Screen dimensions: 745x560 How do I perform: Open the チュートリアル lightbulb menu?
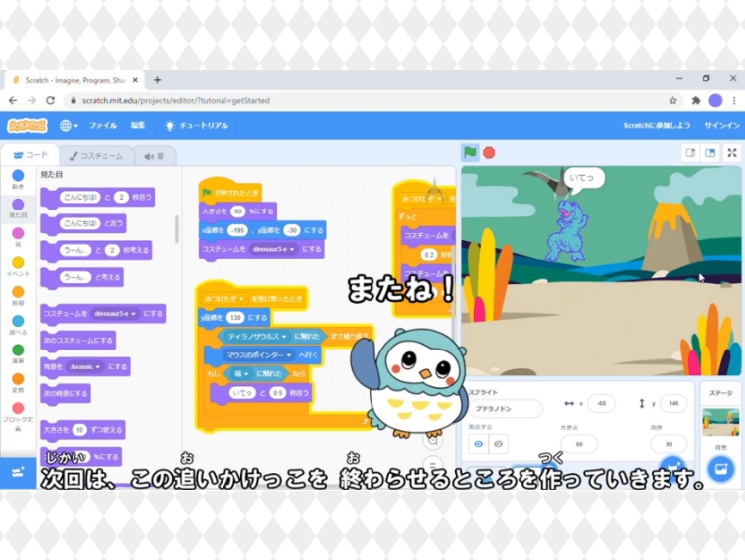tap(197, 125)
